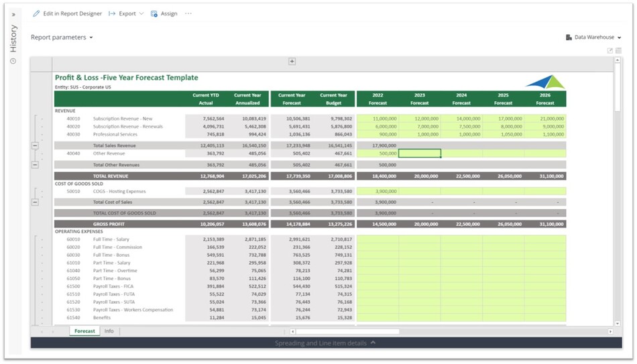637x364 pixels.
Task: Click the Assign calendar icon
Action: [154, 13]
